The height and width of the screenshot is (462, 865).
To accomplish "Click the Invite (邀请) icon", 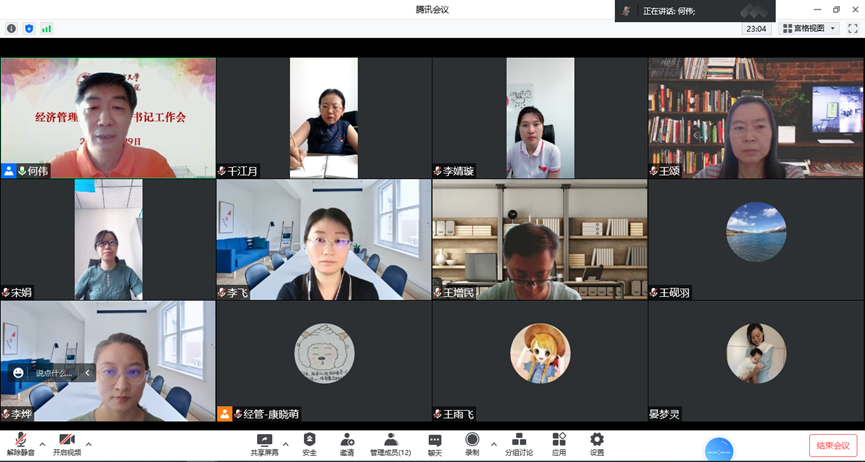I will point(346,444).
